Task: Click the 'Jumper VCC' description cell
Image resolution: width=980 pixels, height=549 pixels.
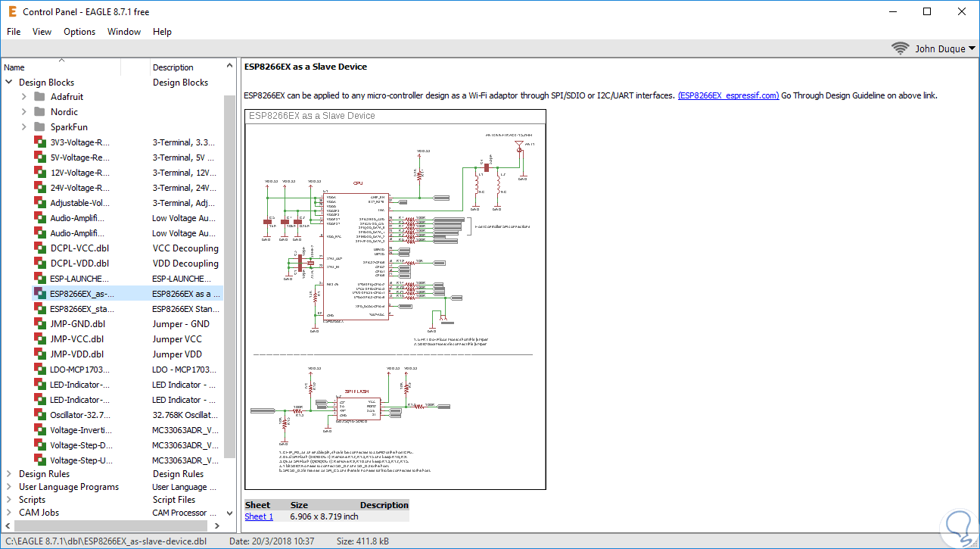Action: click(177, 339)
